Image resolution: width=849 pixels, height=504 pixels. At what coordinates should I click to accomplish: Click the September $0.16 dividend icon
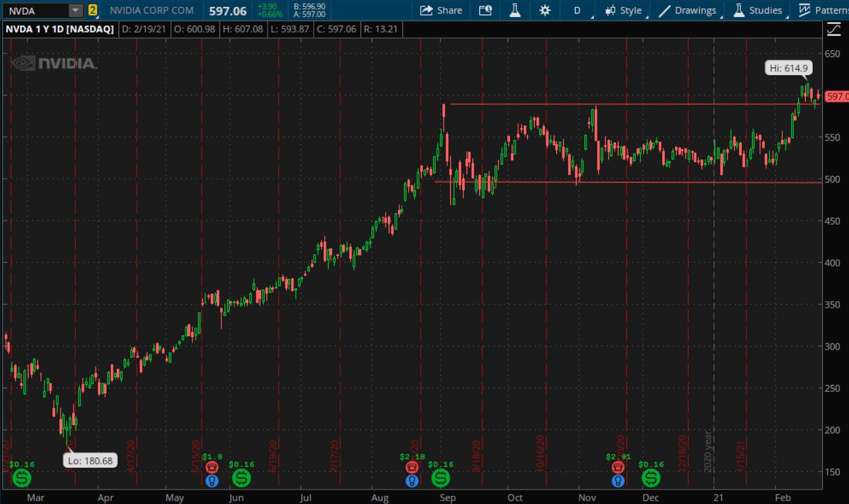tap(441, 479)
